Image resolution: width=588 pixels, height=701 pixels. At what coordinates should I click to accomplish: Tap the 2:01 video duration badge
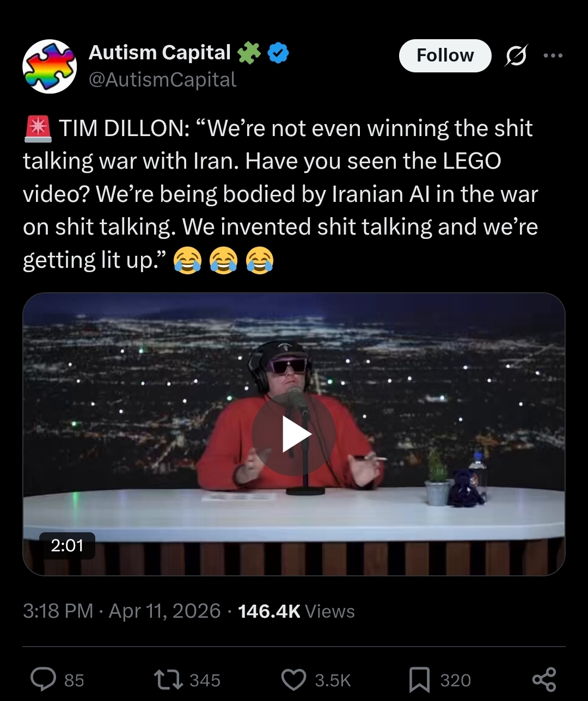[x=67, y=545]
